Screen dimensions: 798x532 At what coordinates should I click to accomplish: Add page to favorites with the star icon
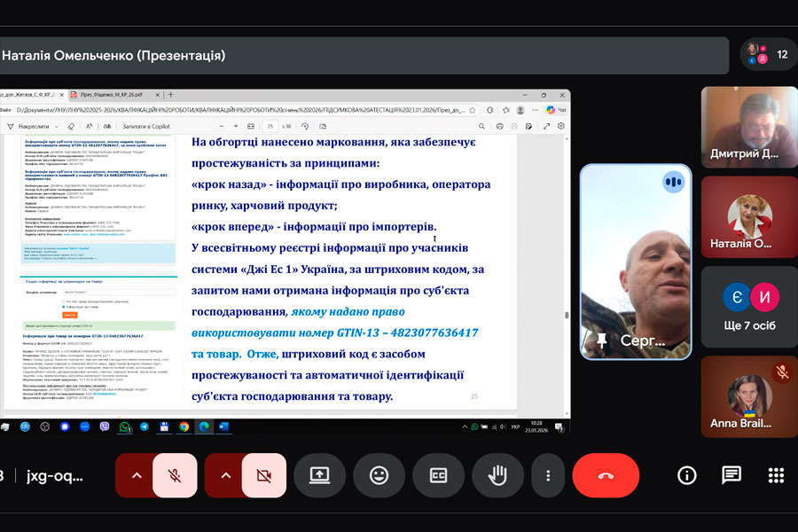coord(473,110)
